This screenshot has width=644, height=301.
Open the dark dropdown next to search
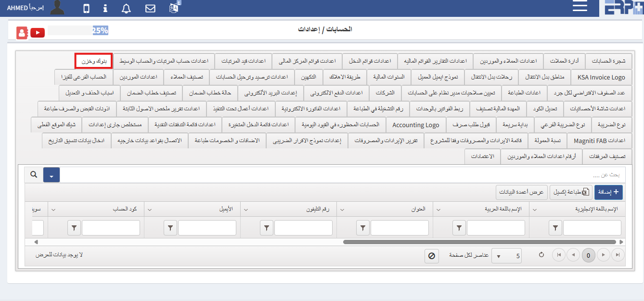click(x=51, y=174)
